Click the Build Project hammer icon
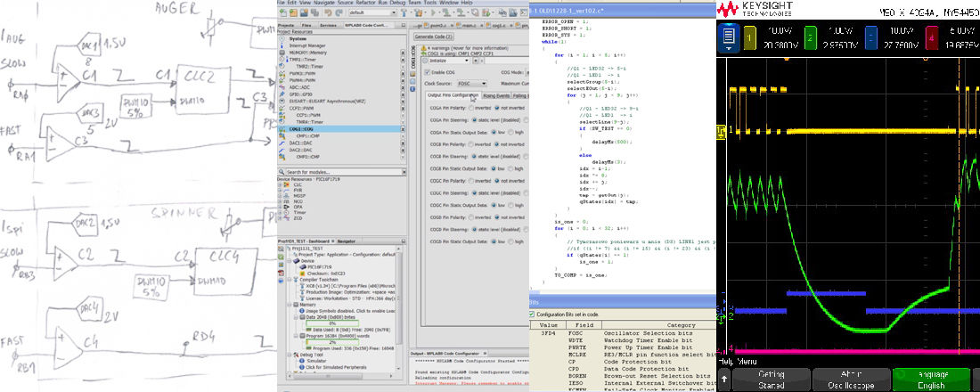This screenshot has height=392, width=980. [x=405, y=13]
